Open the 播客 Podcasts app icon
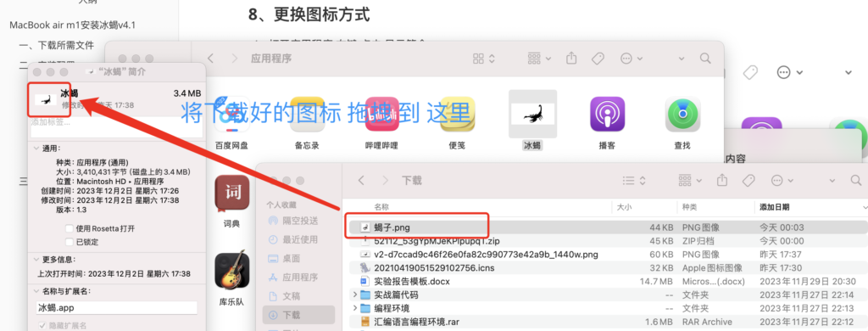This screenshot has width=868, height=331. tap(607, 115)
